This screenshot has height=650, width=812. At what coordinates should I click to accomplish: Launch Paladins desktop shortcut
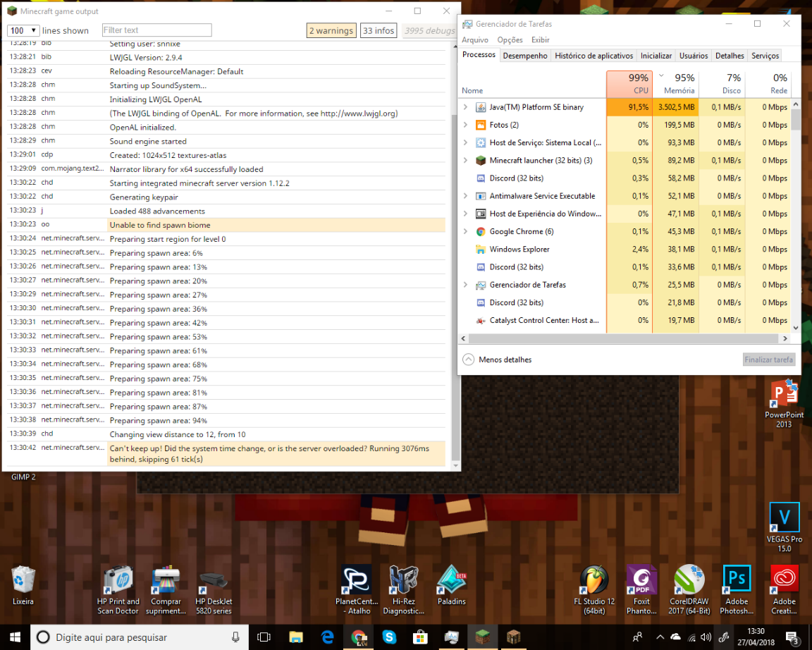click(x=452, y=585)
